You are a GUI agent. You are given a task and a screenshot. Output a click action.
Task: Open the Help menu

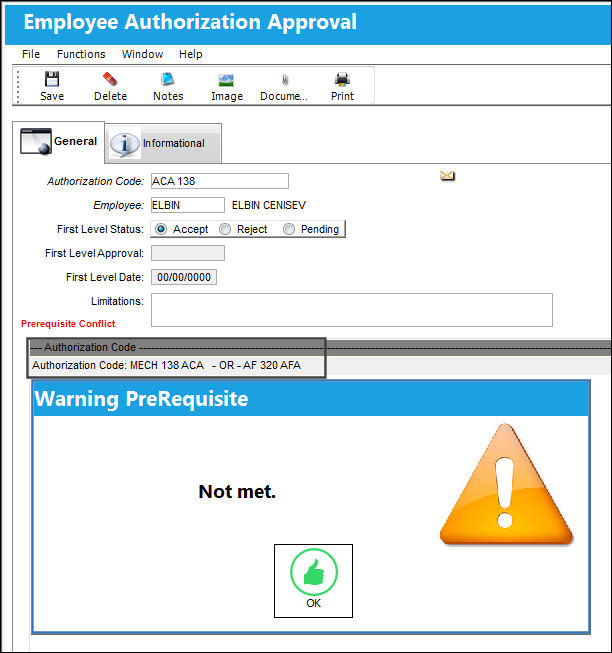pyautogui.click(x=191, y=54)
